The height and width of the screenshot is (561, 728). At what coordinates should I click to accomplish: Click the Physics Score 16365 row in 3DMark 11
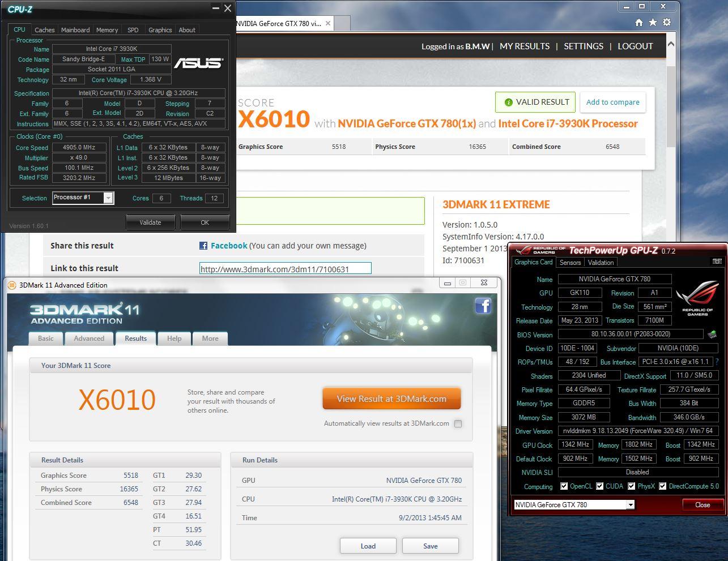tap(90, 489)
